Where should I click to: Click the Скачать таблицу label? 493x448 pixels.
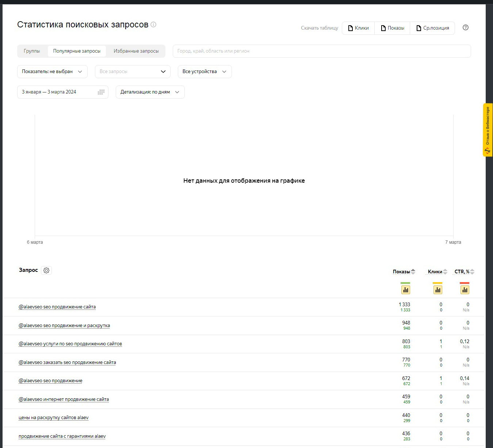tap(320, 28)
